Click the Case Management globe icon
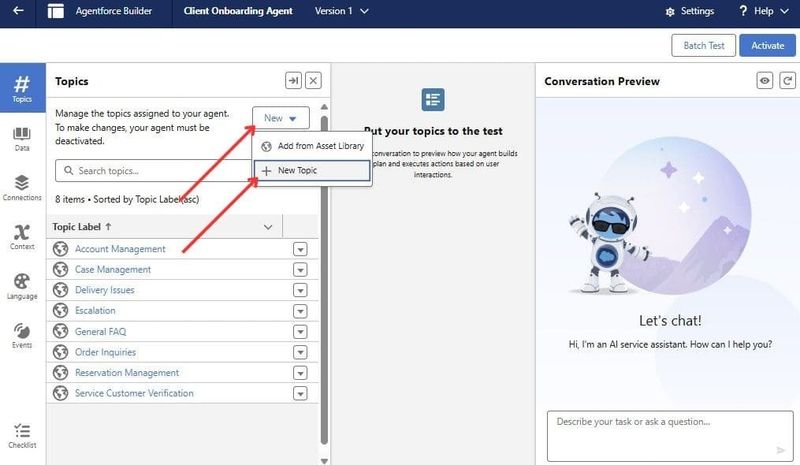This screenshot has height=465, width=800. (61, 269)
